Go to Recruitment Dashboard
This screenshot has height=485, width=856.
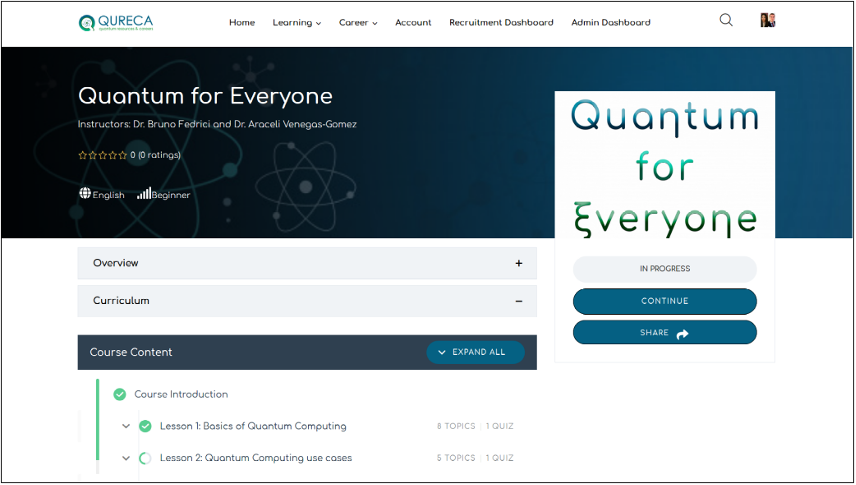coord(501,22)
